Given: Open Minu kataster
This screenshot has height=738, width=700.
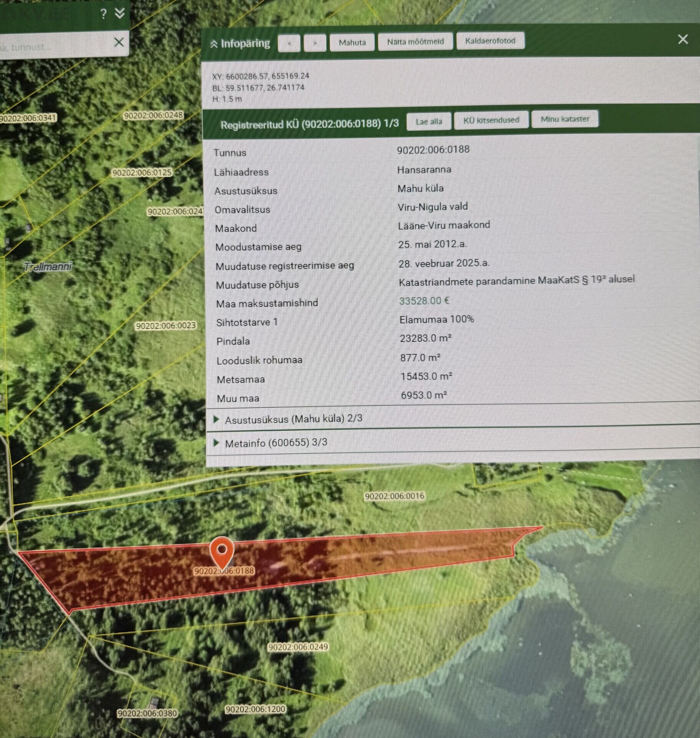Looking at the screenshot, I should (564, 119).
